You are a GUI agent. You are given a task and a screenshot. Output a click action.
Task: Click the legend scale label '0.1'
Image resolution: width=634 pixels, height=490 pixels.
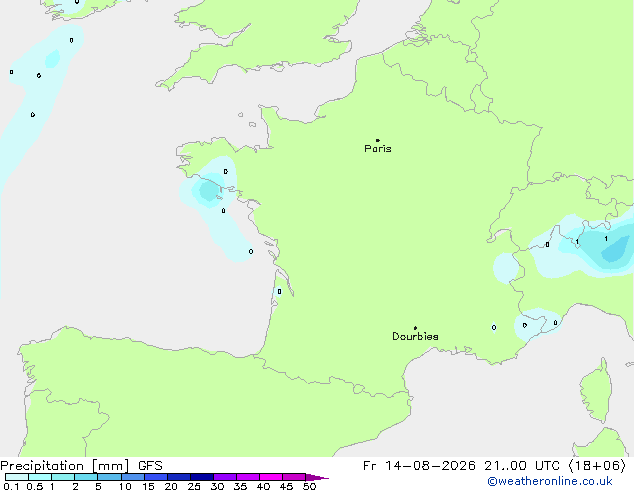(11, 486)
